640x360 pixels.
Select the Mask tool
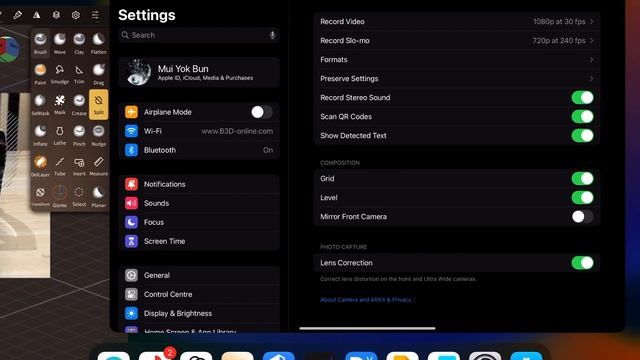(60, 104)
